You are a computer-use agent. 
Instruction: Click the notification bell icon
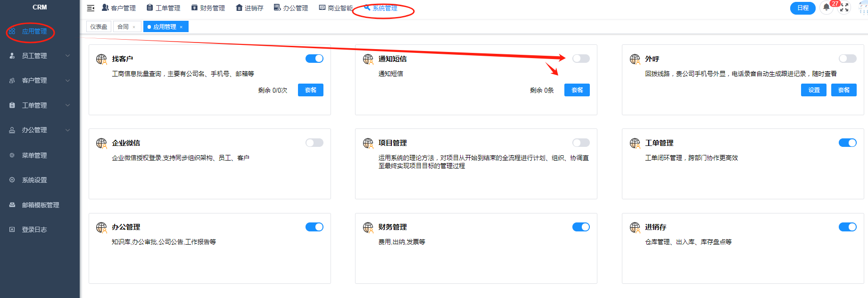pos(826,8)
